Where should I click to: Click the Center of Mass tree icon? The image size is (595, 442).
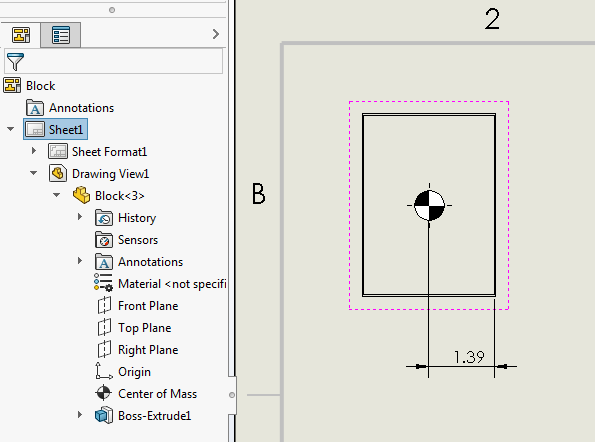click(103, 393)
